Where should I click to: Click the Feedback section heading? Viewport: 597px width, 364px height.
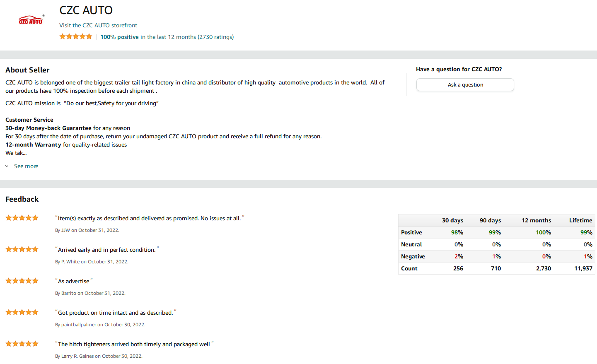[22, 199]
